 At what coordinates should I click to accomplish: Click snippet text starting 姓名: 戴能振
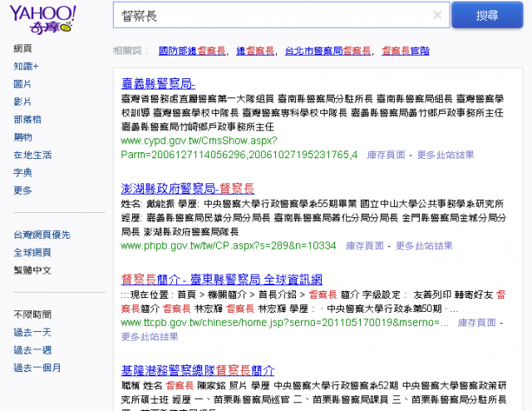point(313,218)
